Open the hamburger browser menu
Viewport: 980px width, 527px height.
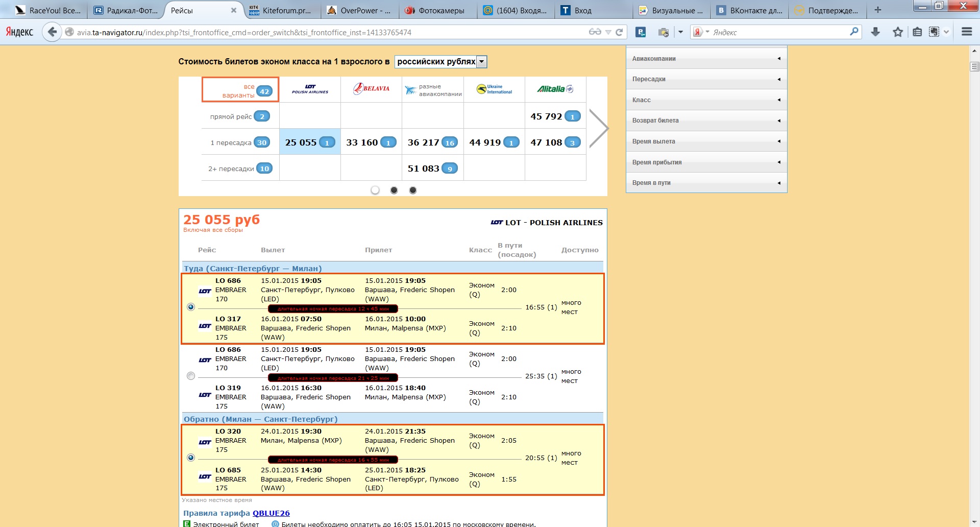click(967, 32)
